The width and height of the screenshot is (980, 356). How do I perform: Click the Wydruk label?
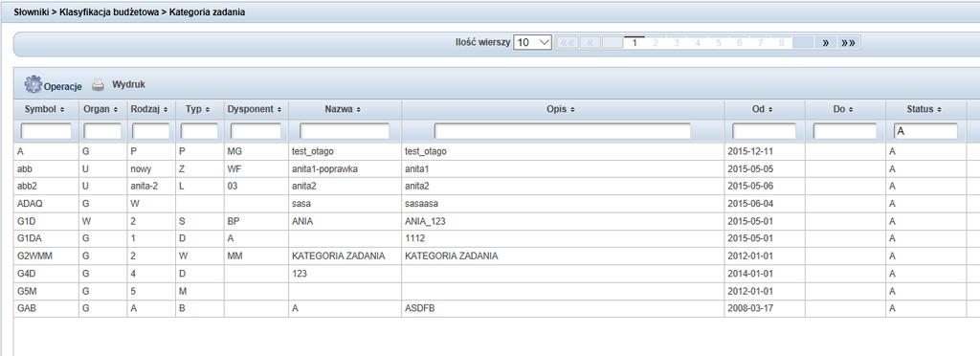[129, 84]
